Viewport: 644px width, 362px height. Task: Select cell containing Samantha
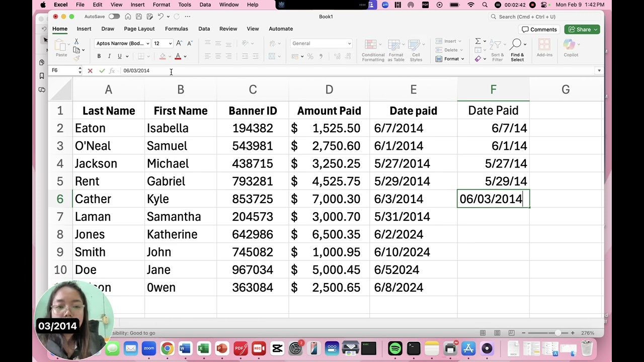181,217
